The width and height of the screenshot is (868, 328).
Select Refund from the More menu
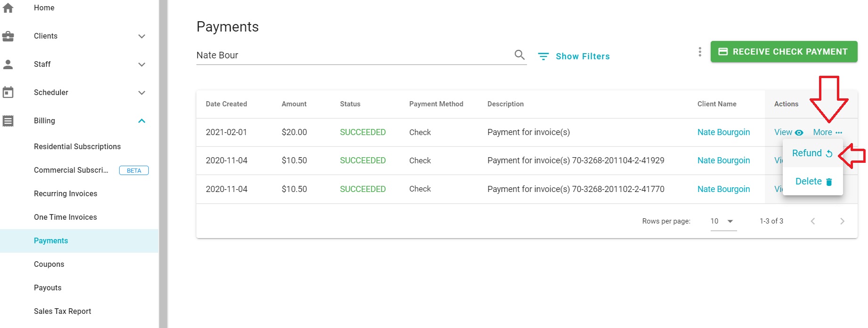point(812,153)
